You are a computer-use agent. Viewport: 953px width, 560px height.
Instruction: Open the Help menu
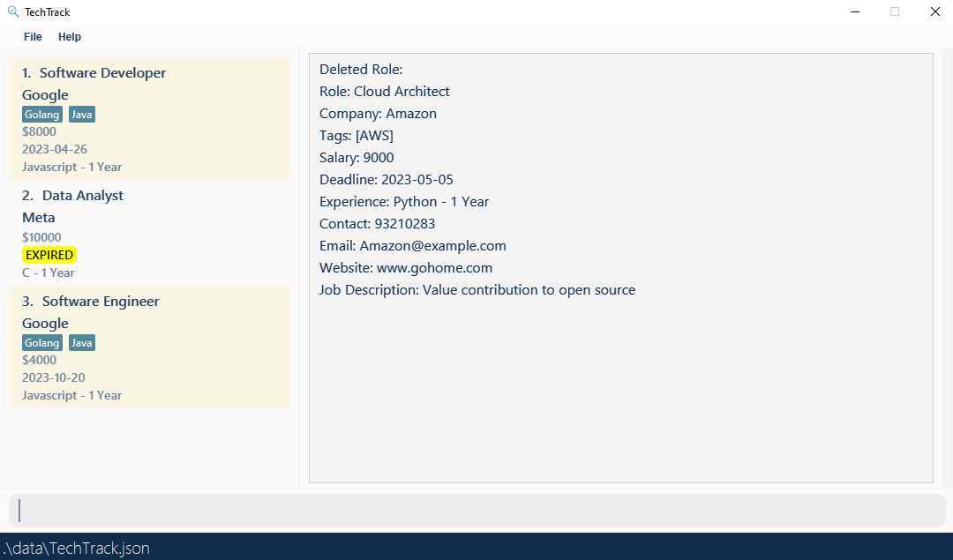tap(70, 36)
